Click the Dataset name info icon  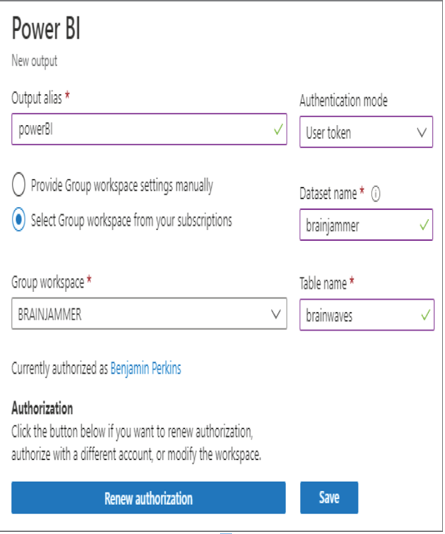(x=375, y=194)
